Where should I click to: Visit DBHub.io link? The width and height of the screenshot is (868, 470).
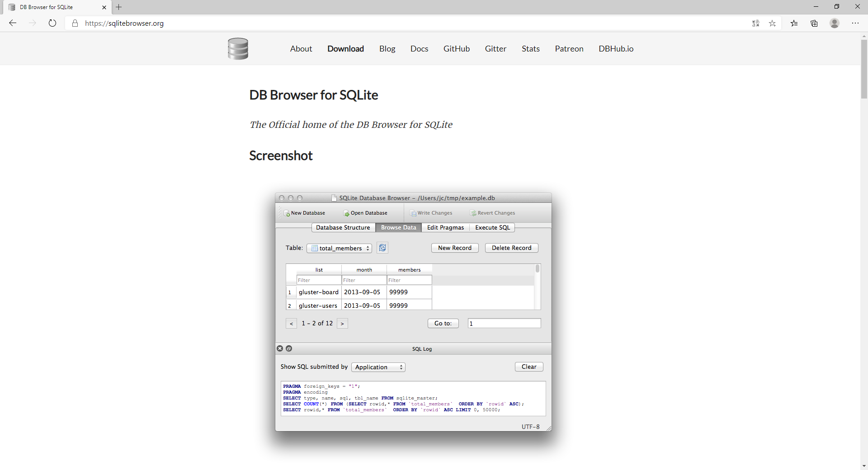click(x=616, y=49)
